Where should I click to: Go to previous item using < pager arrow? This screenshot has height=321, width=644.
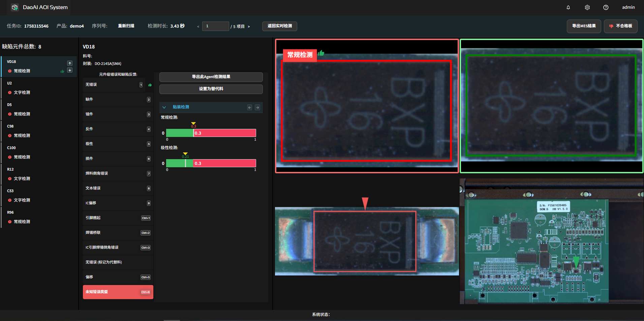(198, 27)
